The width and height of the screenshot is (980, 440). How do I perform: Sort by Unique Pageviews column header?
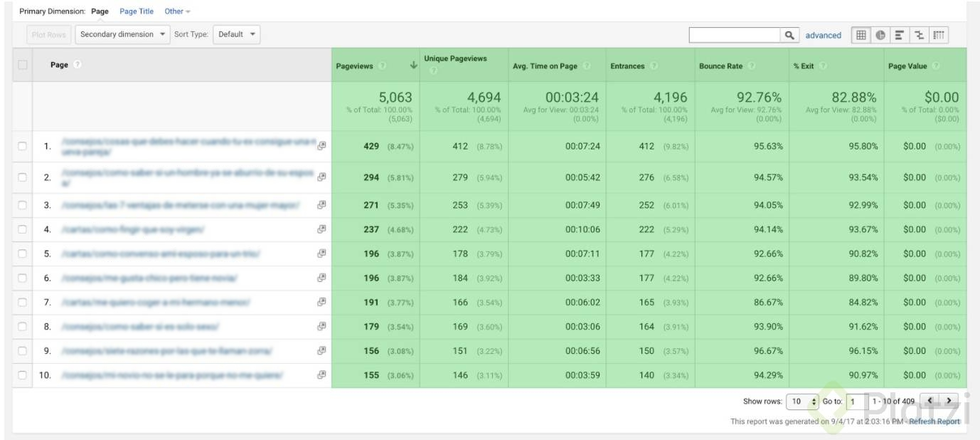tap(455, 58)
